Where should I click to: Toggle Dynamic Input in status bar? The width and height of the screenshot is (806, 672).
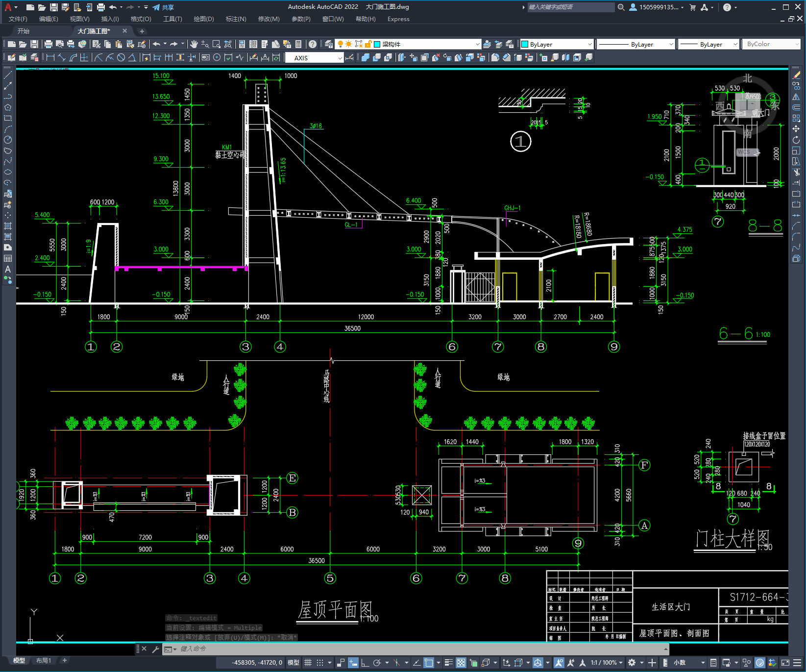(x=353, y=663)
